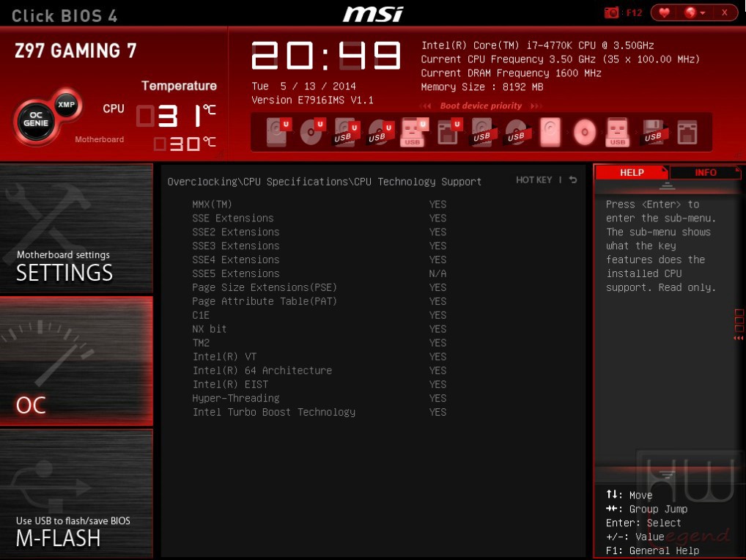Toggle the XMP memory profile button
The height and width of the screenshot is (560, 746).
pos(67,104)
